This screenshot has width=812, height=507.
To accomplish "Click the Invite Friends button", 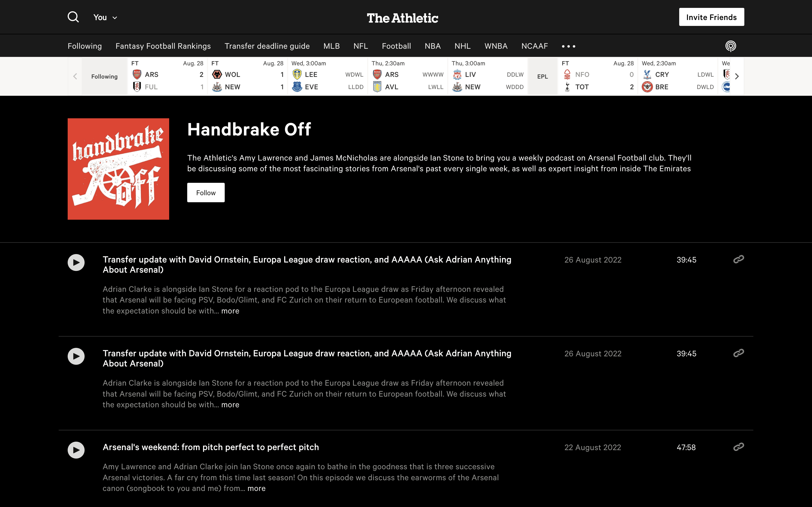I will [x=711, y=17].
